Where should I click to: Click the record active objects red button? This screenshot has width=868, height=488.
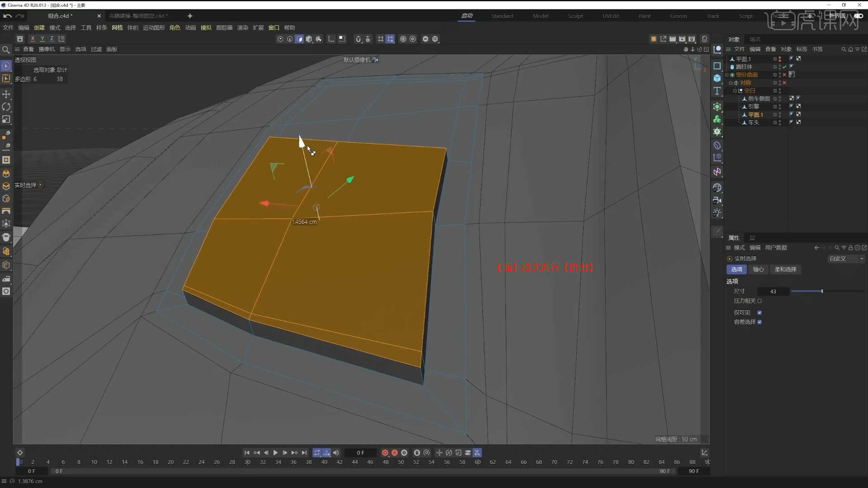(x=385, y=453)
